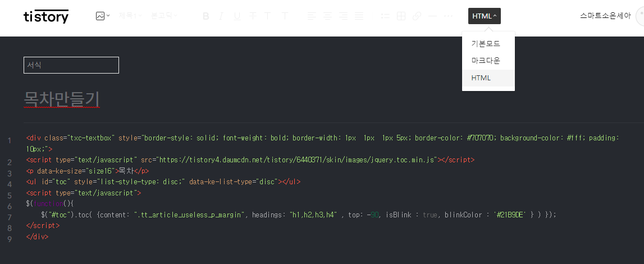
Task: Place cursor in the div class="txc-textbox" line
Action: (x=322, y=143)
